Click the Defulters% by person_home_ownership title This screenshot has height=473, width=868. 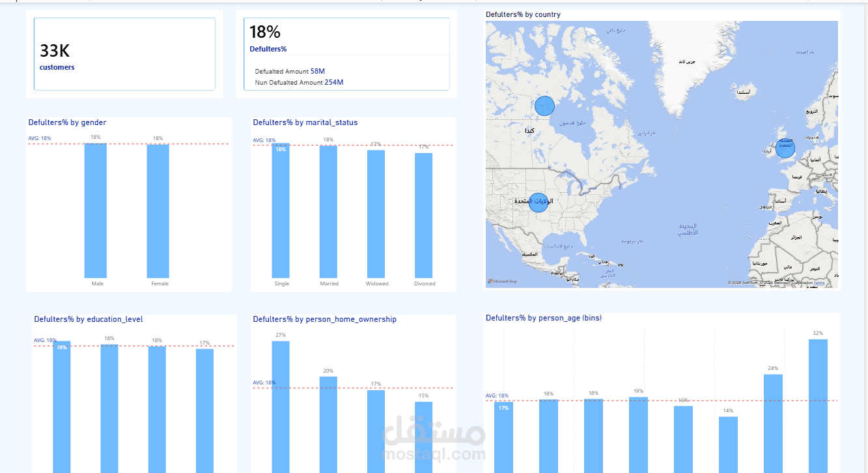pos(324,319)
